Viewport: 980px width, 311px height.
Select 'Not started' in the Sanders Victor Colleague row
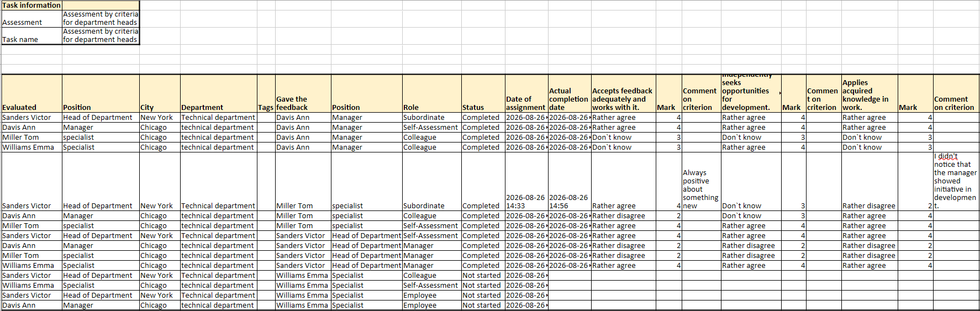tap(483, 276)
